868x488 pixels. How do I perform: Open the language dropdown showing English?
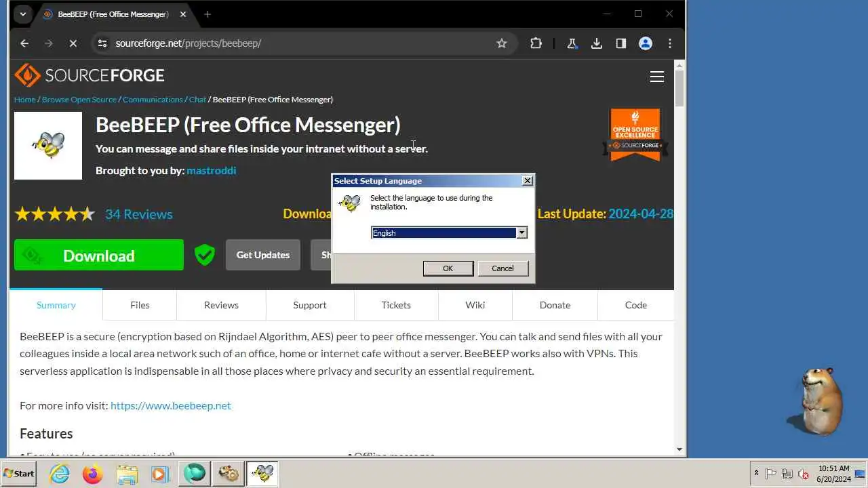point(521,232)
